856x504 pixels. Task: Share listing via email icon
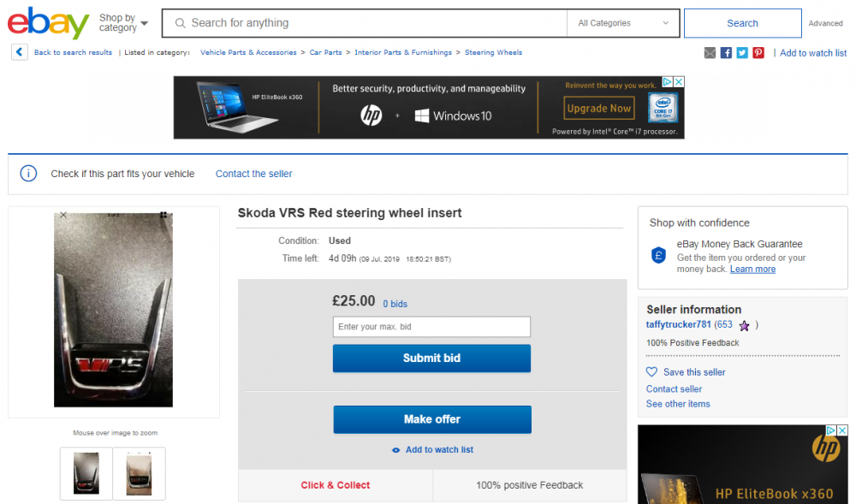710,53
